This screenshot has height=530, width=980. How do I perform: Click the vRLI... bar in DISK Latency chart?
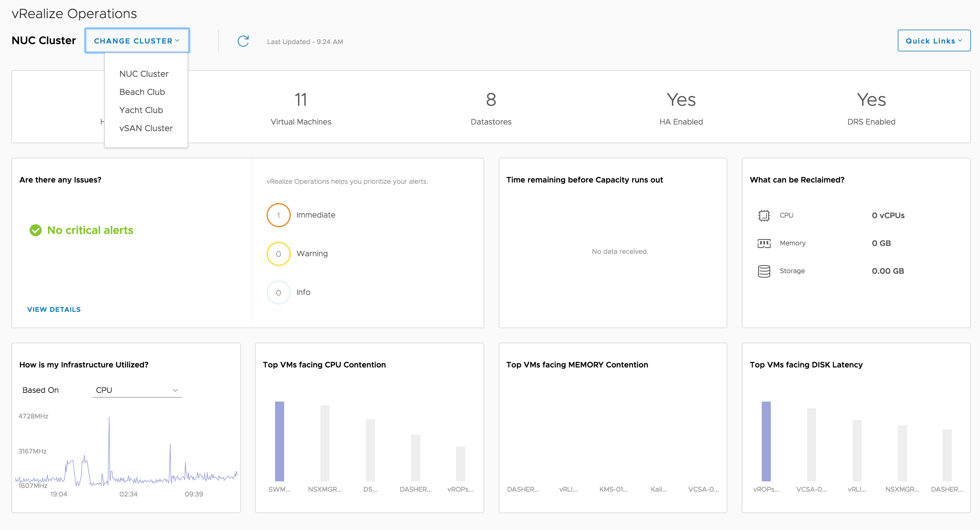click(x=857, y=451)
